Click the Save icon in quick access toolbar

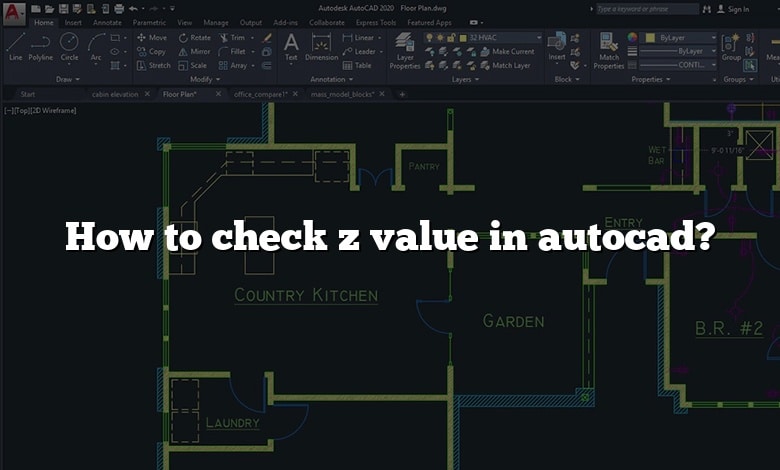point(63,8)
